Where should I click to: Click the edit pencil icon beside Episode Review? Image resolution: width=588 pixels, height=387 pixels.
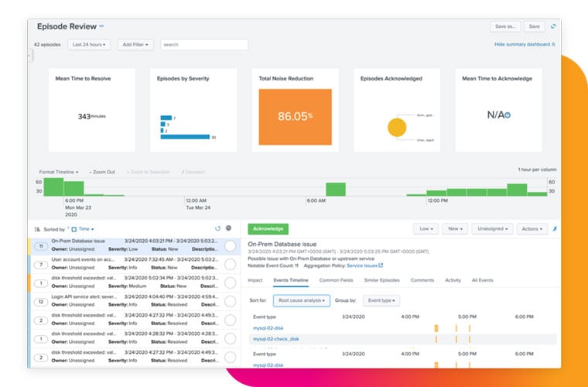(x=101, y=26)
